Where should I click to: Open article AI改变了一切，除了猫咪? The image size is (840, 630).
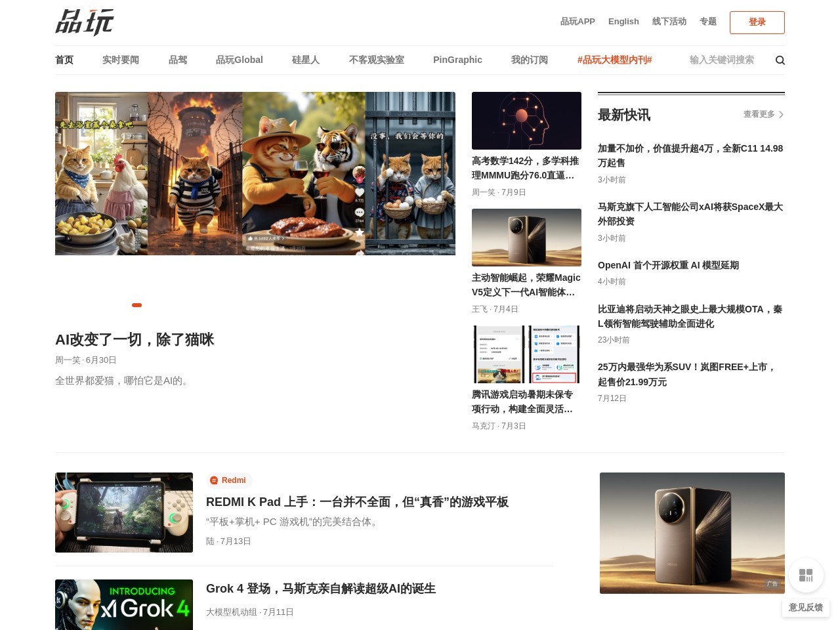[x=135, y=339]
